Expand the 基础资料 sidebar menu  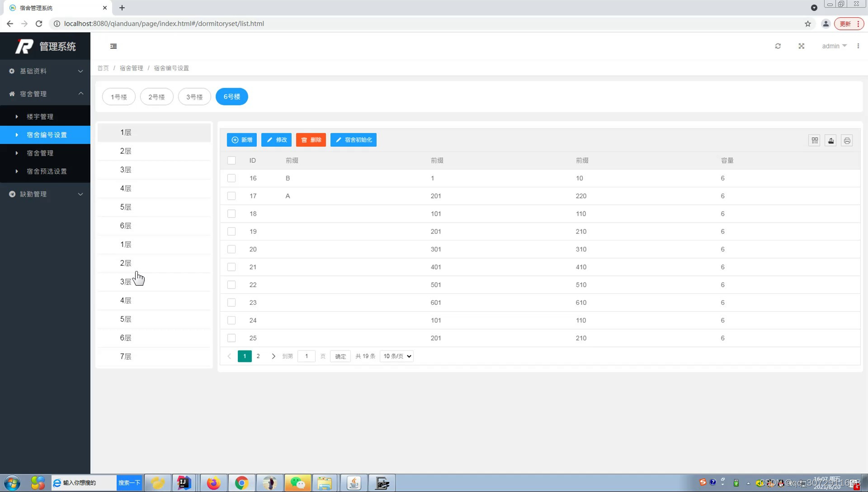click(x=45, y=71)
